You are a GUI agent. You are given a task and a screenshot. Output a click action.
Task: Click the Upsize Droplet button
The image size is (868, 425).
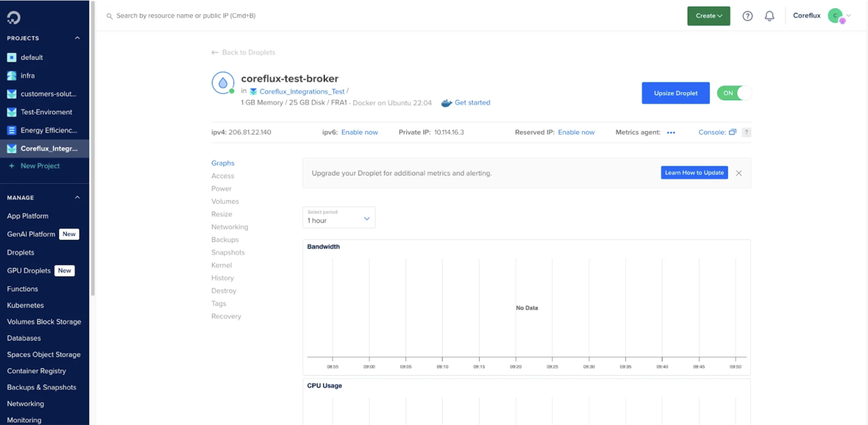(675, 93)
